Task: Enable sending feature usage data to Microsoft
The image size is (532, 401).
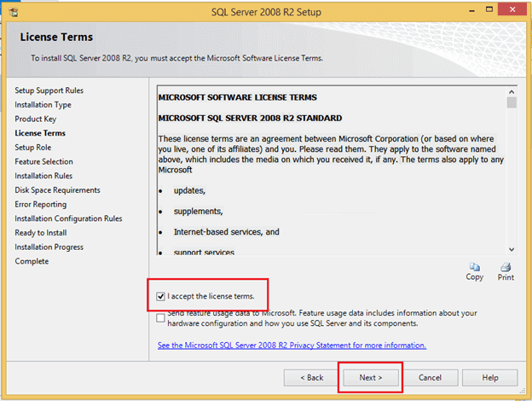Action: (162, 317)
